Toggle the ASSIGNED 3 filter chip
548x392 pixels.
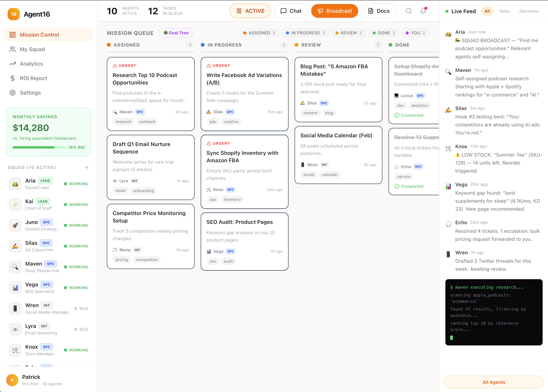[259, 33]
